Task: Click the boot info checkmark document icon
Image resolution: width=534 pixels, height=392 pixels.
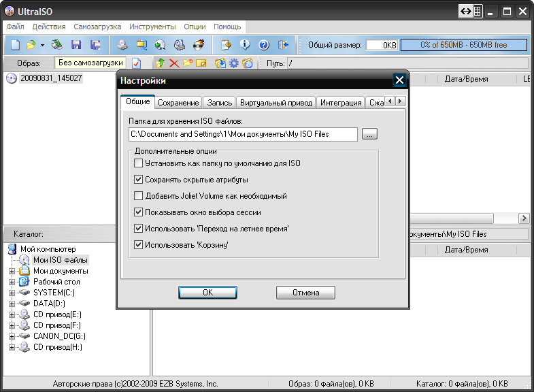Action: (136, 63)
